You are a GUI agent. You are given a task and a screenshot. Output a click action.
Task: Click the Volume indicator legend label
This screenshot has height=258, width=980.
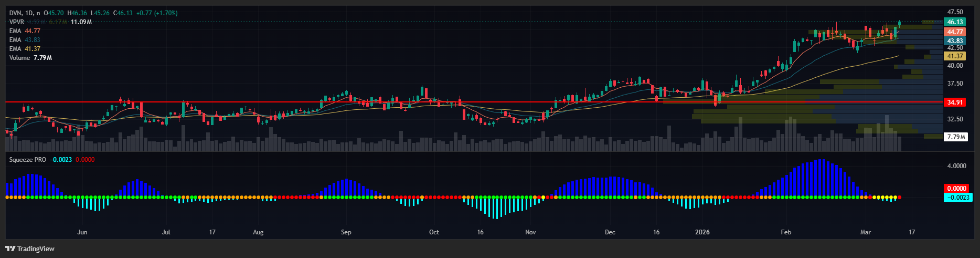(20, 58)
